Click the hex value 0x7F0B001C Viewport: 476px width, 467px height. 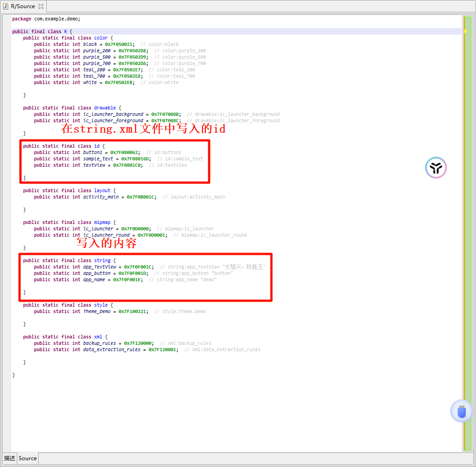[x=141, y=197]
